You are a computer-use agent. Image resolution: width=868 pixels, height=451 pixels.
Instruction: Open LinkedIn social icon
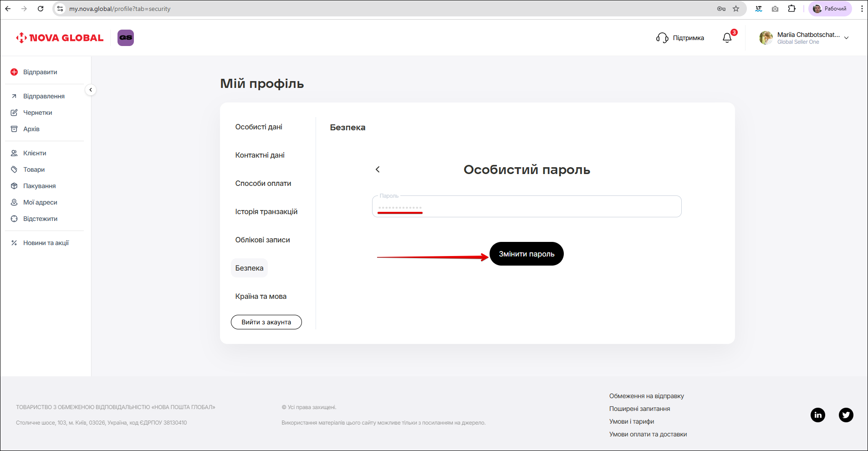(818, 415)
